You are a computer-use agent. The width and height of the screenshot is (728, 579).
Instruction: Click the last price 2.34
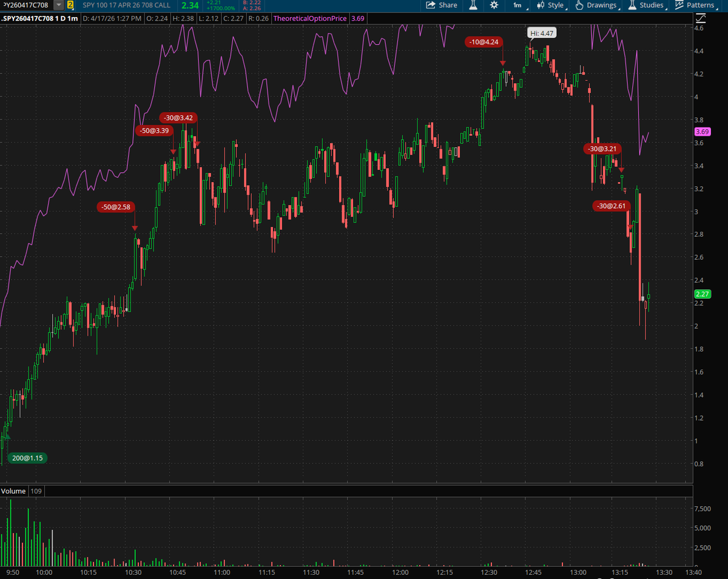point(190,5)
